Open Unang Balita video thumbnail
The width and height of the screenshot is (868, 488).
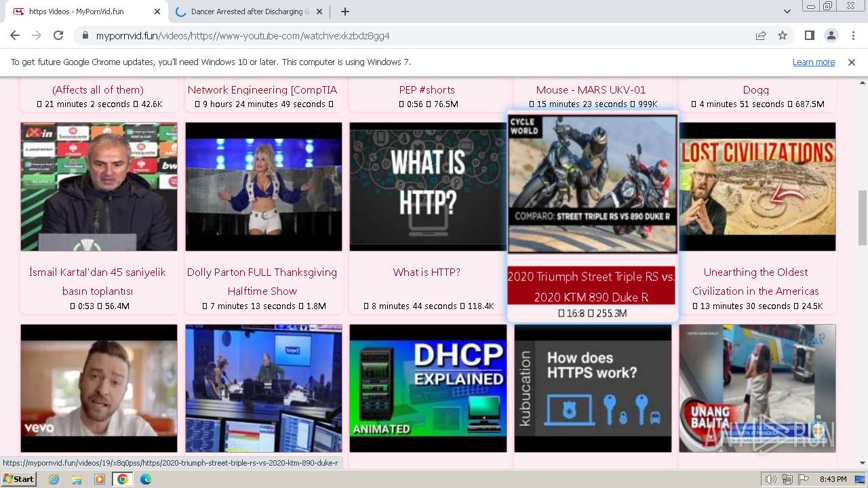757,388
